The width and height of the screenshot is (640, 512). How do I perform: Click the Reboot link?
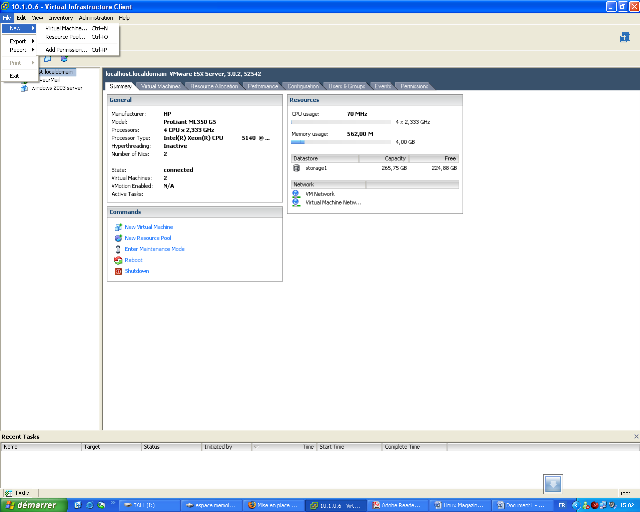click(134, 260)
